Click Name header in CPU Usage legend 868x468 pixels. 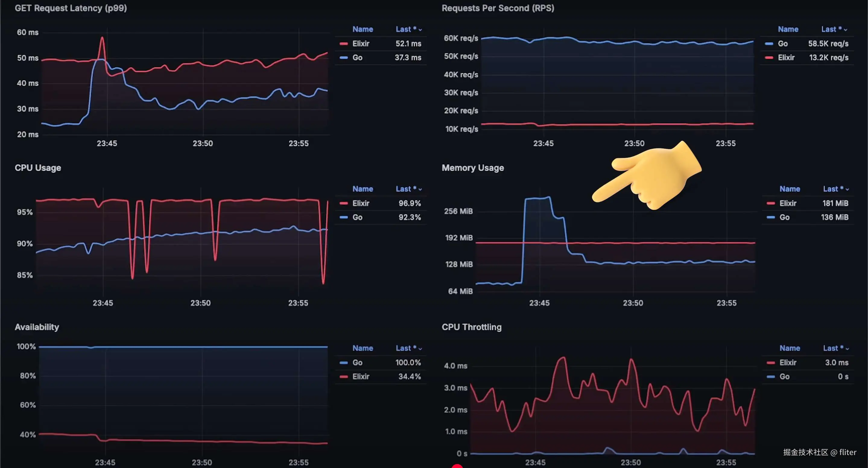[363, 189]
